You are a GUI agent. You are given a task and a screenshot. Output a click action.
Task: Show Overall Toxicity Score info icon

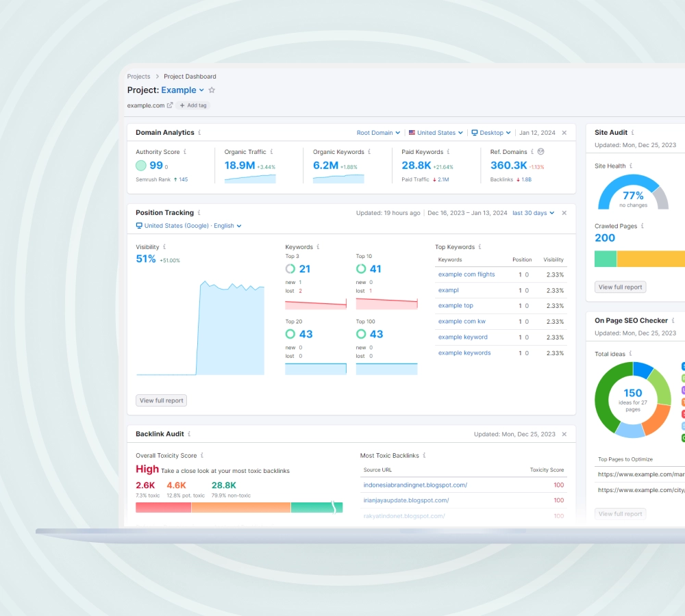(x=202, y=455)
